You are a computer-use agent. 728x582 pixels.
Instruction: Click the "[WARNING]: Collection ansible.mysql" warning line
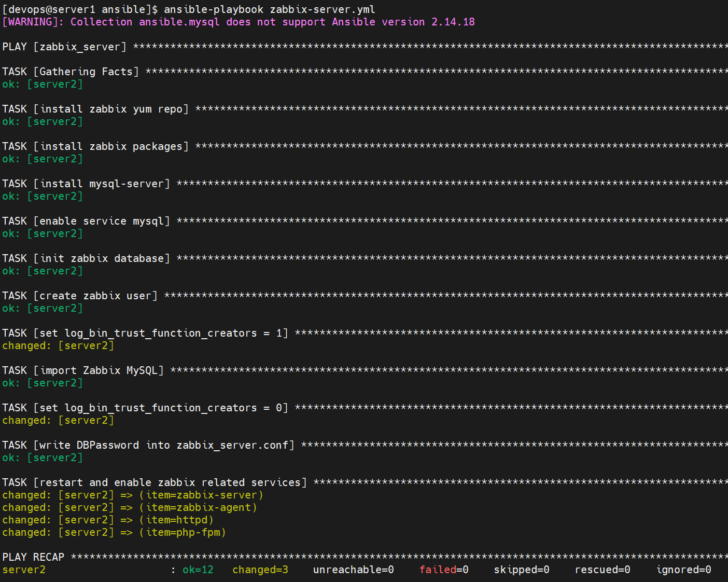pyautogui.click(x=239, y=22)
